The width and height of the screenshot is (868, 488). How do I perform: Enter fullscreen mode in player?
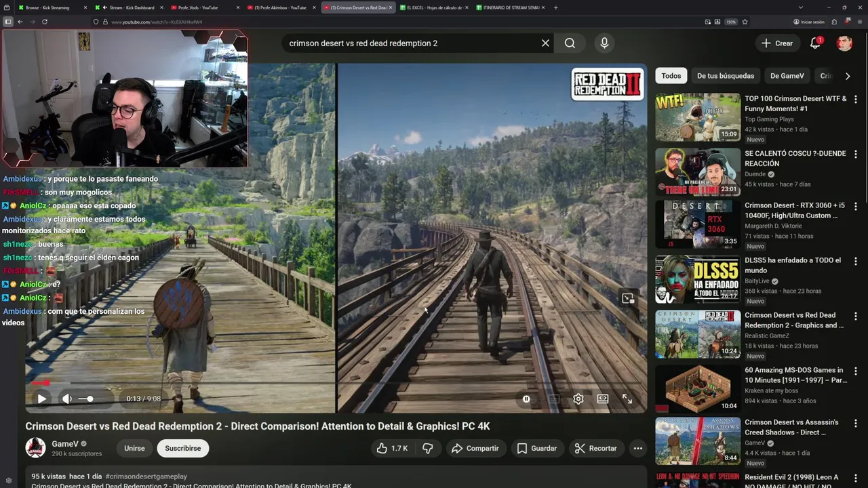coord(627,399)
